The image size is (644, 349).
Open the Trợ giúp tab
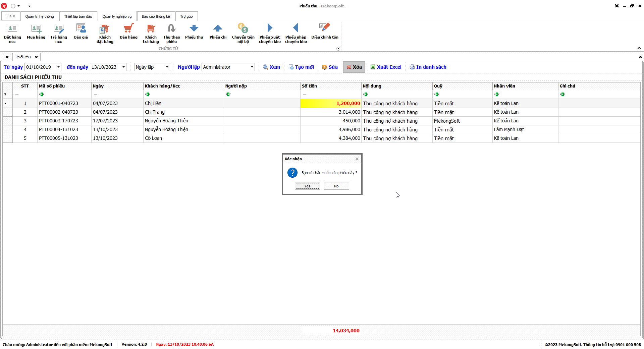[186, 16]
